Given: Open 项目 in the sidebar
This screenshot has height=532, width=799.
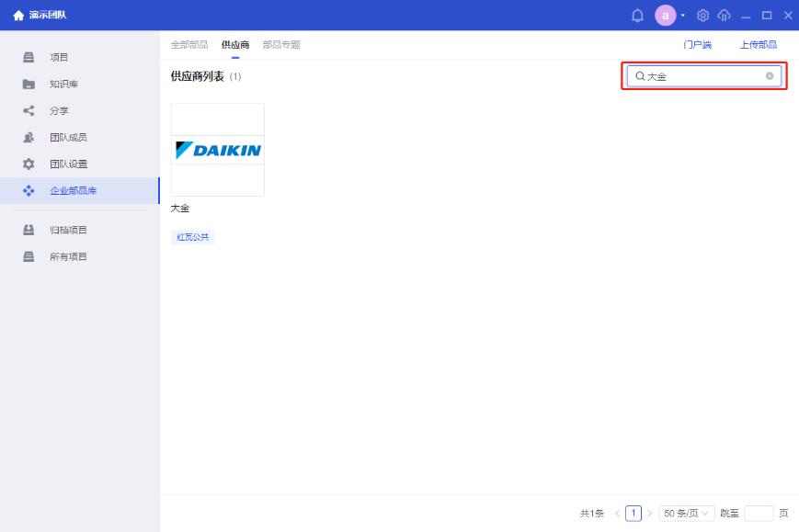Looking at the screenshot, I should pos(79,57).
